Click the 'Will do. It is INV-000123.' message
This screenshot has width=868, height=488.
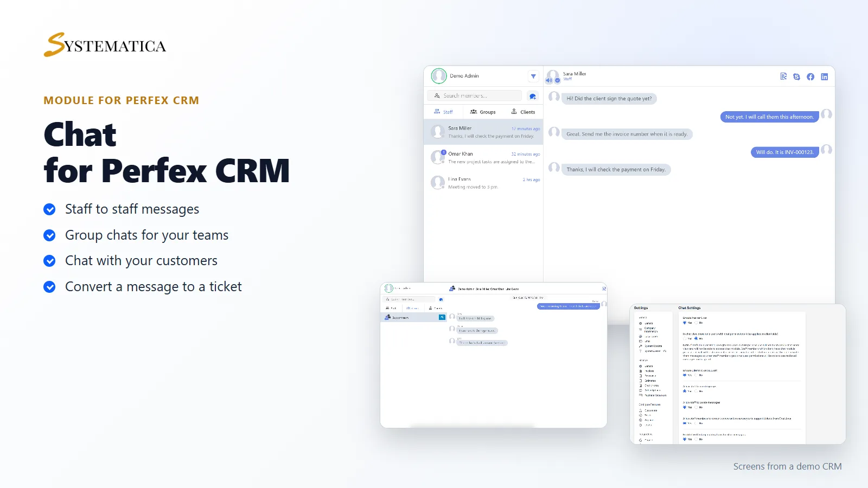tap(784, 152)
